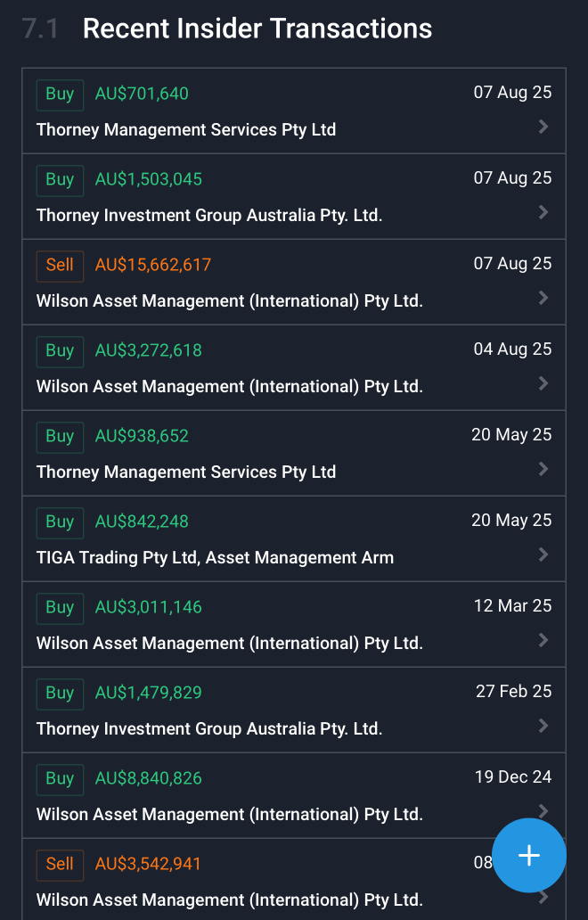Select the Sell tag on AU$3,542,941 transaction
The width and height of the screenshot is (588, 920).
point(60,864)
